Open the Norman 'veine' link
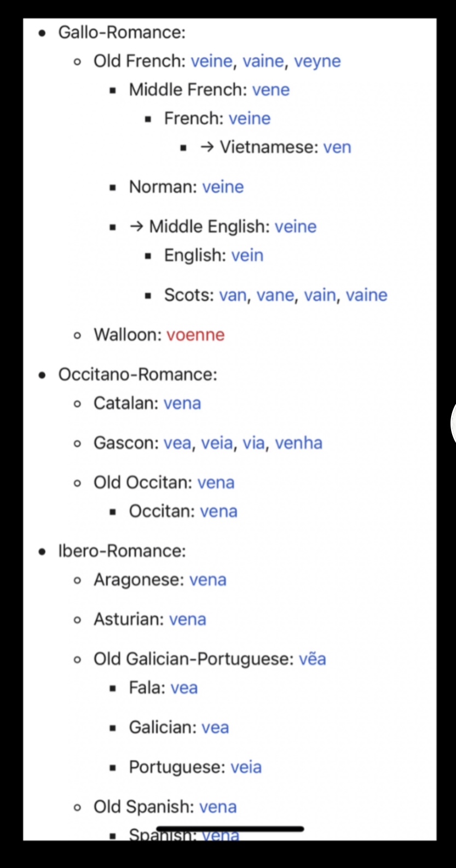456x868 pixels. tap(223, 187)
